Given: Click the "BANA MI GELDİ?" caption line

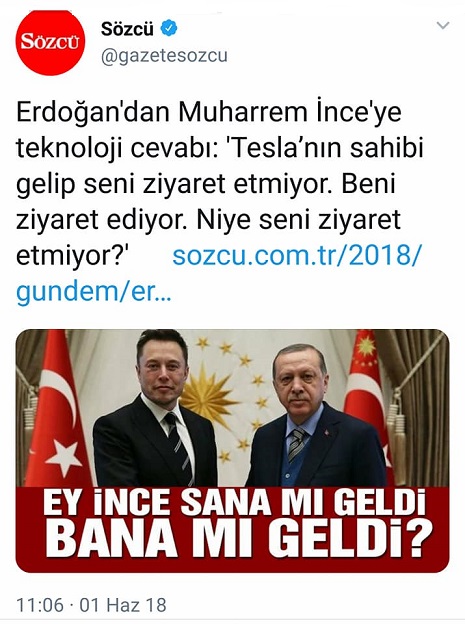Looking at the screenshot, I should 242,538.
